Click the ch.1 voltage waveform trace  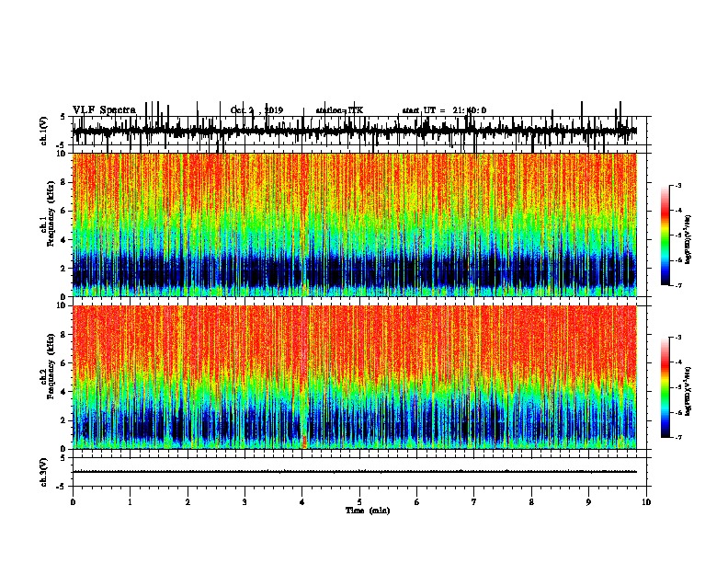[x=355, y=131]
